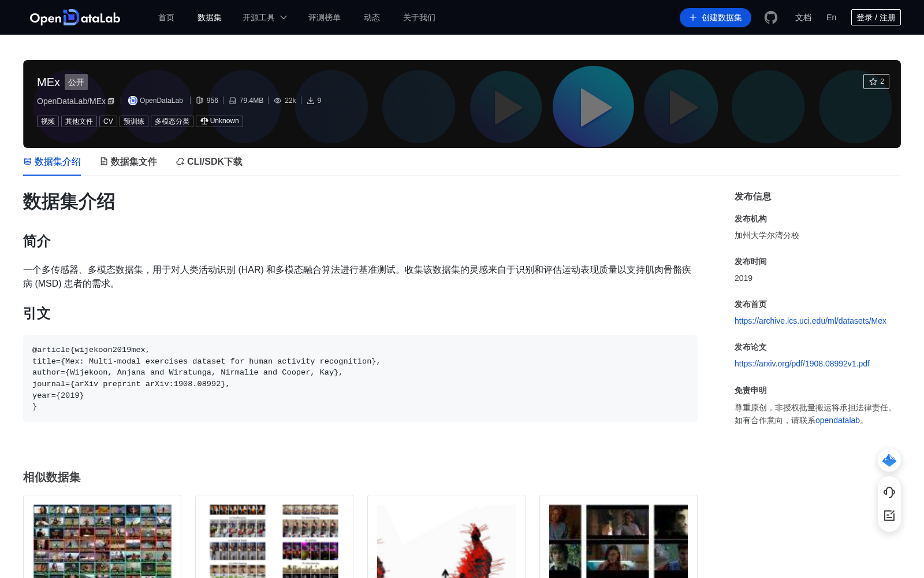Click the 视频 tag

(48, 121)
